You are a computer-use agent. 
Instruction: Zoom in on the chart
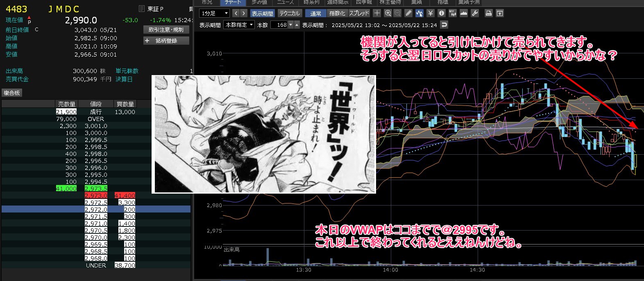pos(388,13)
